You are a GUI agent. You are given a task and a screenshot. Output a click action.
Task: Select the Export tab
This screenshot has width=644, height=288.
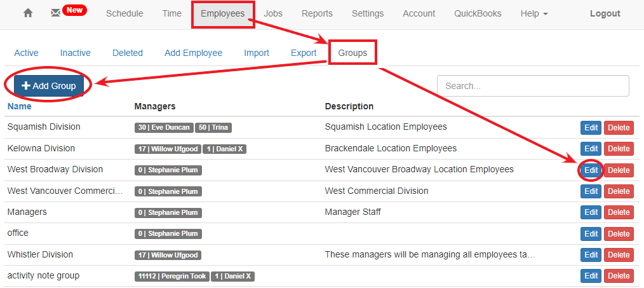[304, 53]
